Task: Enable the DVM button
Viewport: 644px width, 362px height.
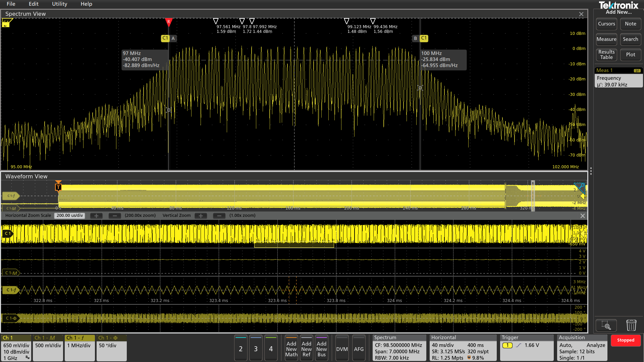Action: (342, 349)
